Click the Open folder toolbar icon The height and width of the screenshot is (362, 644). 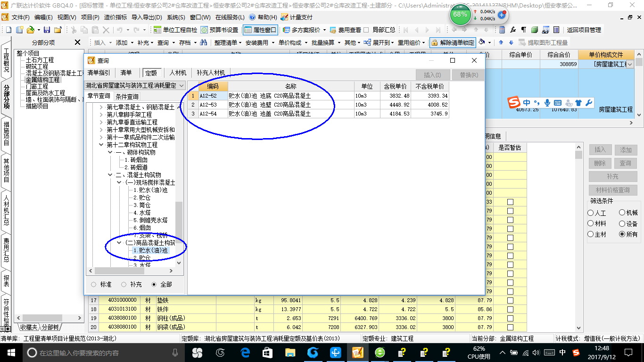(30, 30)
